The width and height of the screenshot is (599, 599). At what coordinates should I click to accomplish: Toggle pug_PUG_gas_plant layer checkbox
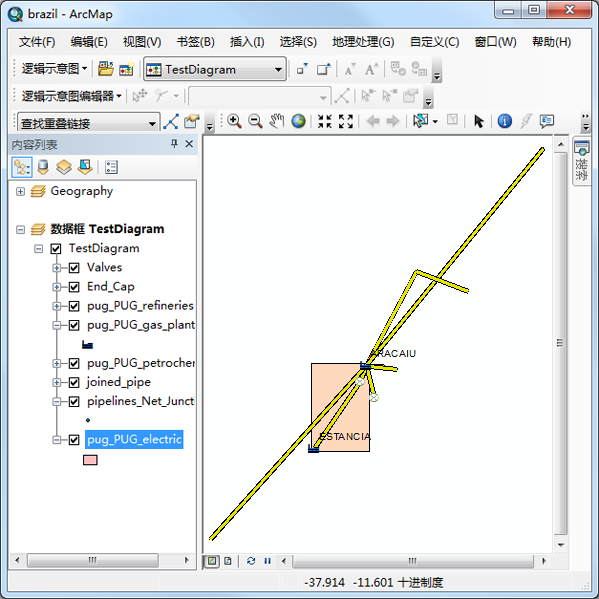(x=74, y=325)
